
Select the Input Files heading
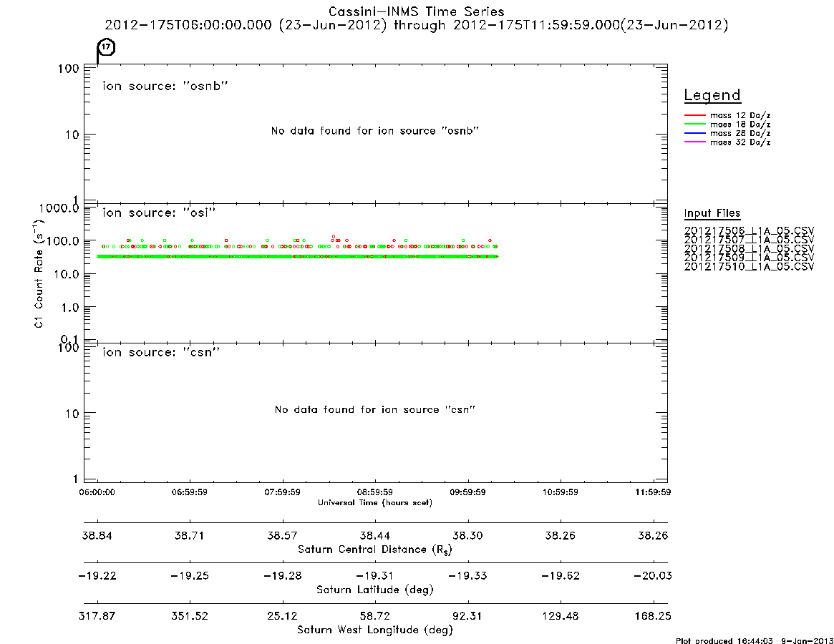[712, 213]
